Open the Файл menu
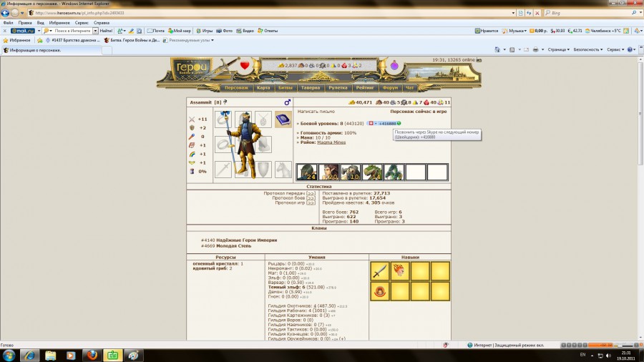This screenshot has width=644, height=362. [x=8, y=23]
